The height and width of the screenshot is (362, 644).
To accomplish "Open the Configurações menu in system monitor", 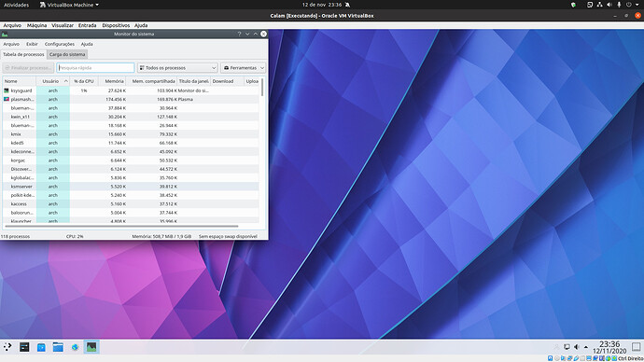I will coord(60,44).
